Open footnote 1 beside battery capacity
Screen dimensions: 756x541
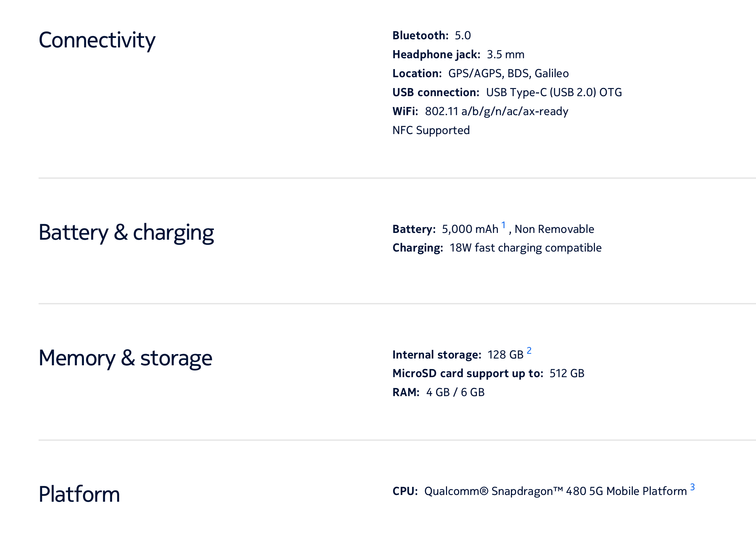pos(503,225)
